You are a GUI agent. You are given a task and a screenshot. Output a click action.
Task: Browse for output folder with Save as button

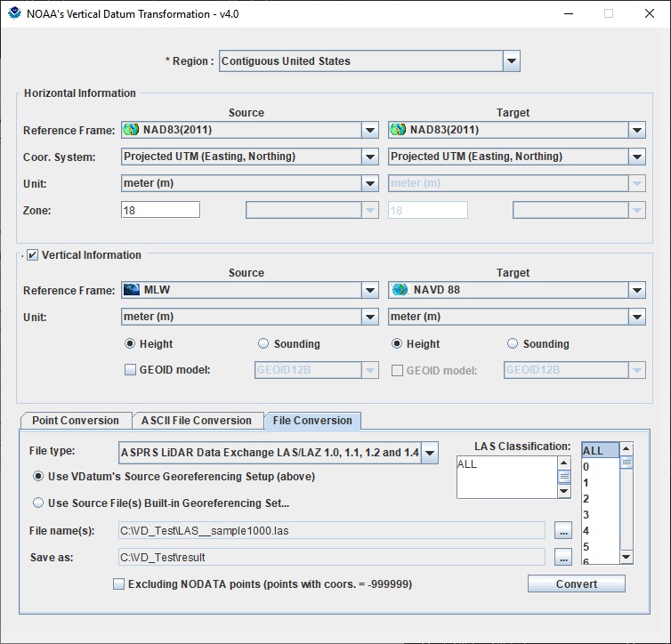pyautogui.click(x=563, y=557)
